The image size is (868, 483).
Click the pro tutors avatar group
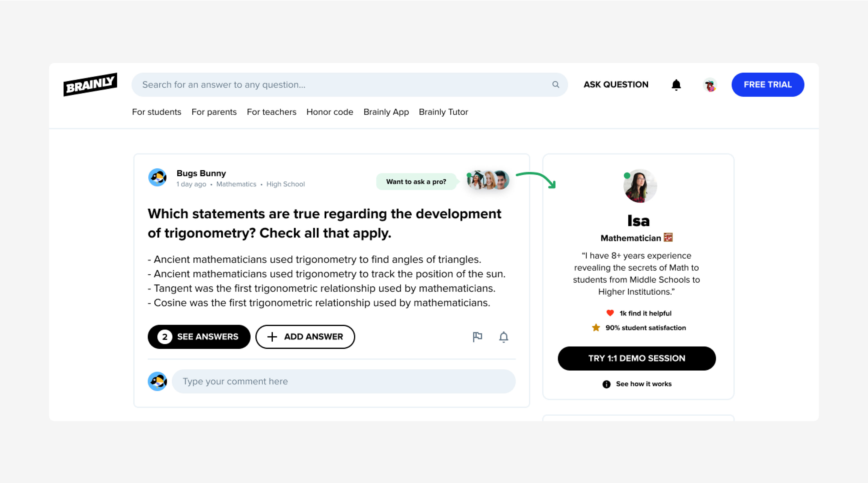(488, 180)
